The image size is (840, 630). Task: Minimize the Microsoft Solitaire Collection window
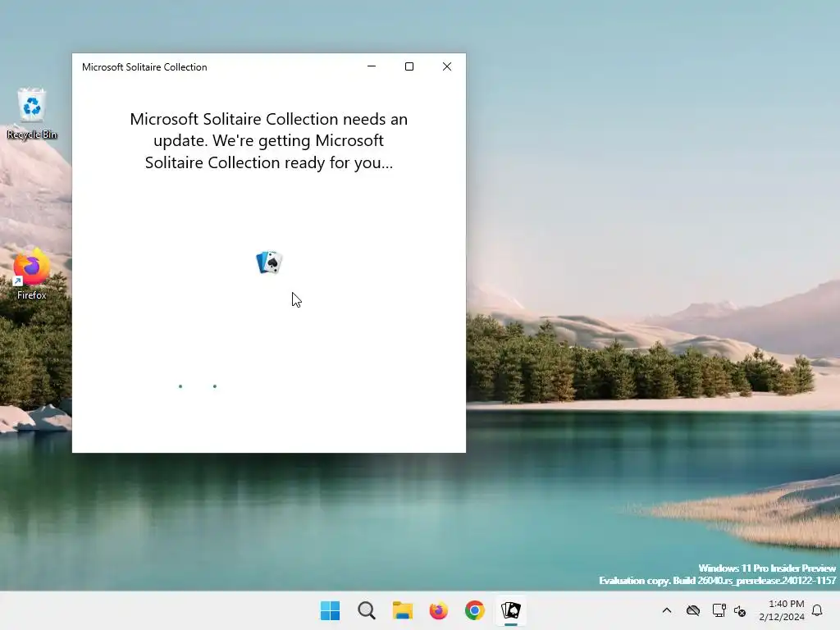(x=372, y=66)
